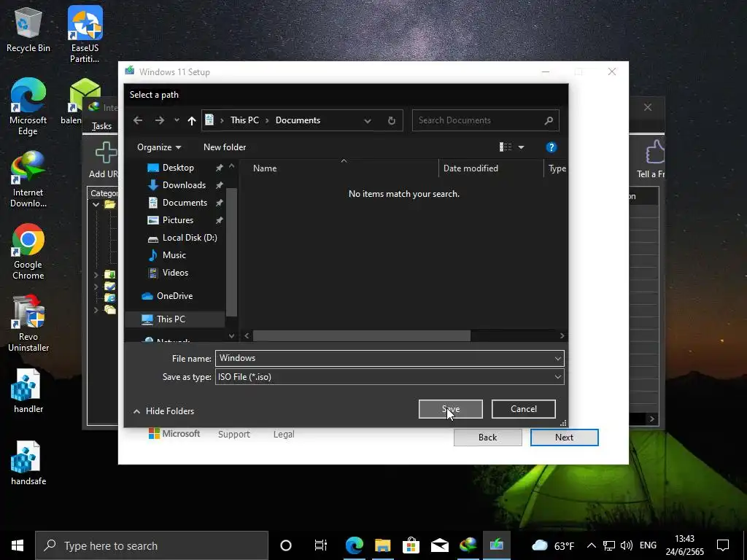Image resolution: width=747 pixels, height=560 pixels.
Task: Open Cortana circle on taskbar
Action: point(286,545)
